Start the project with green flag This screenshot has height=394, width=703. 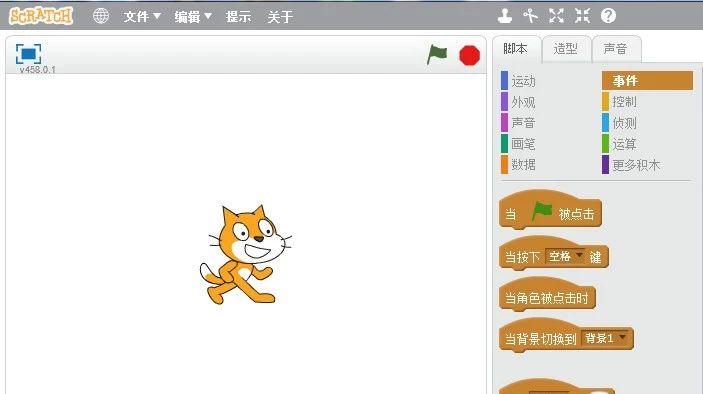[437, 55]
